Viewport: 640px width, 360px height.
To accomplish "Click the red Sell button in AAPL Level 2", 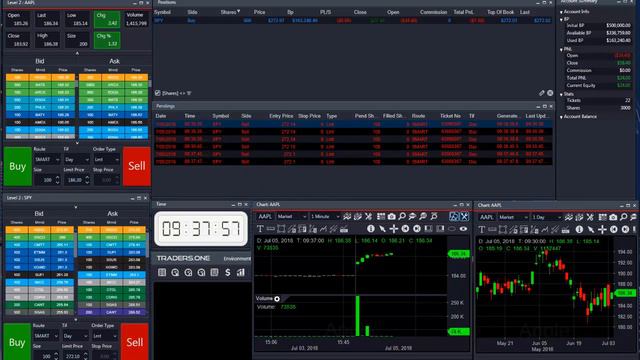I will (137, 166).
